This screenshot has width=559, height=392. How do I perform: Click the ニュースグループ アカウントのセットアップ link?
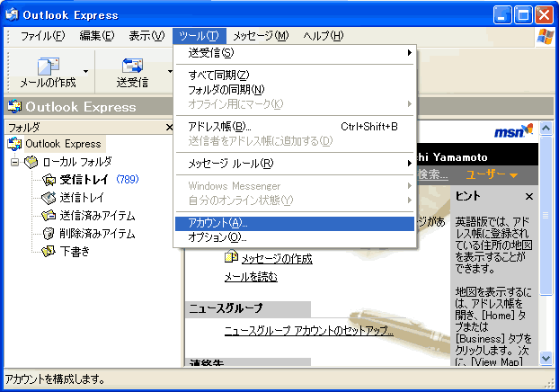coord(309,331)
